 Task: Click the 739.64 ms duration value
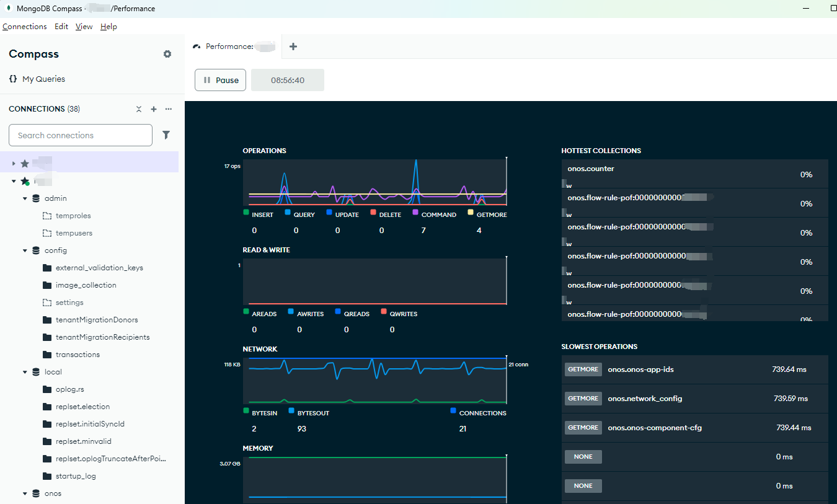pyautogui.click(x=789, y=369)
